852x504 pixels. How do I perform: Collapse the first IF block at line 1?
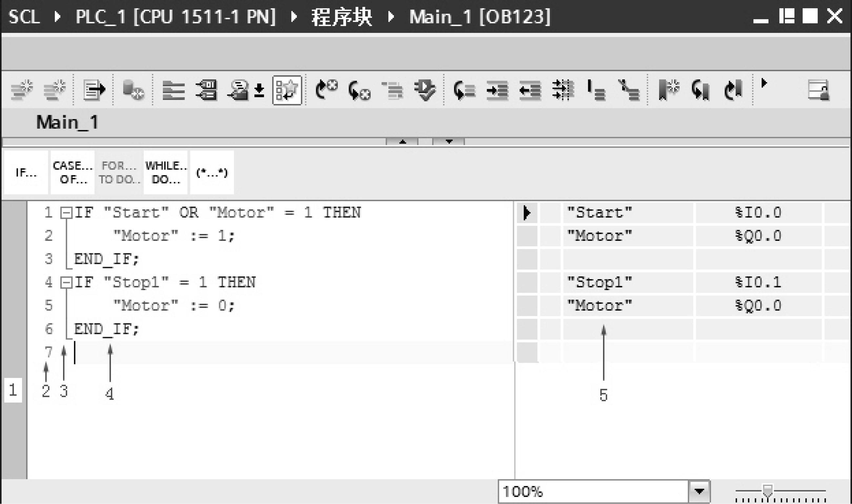(67, 213)
